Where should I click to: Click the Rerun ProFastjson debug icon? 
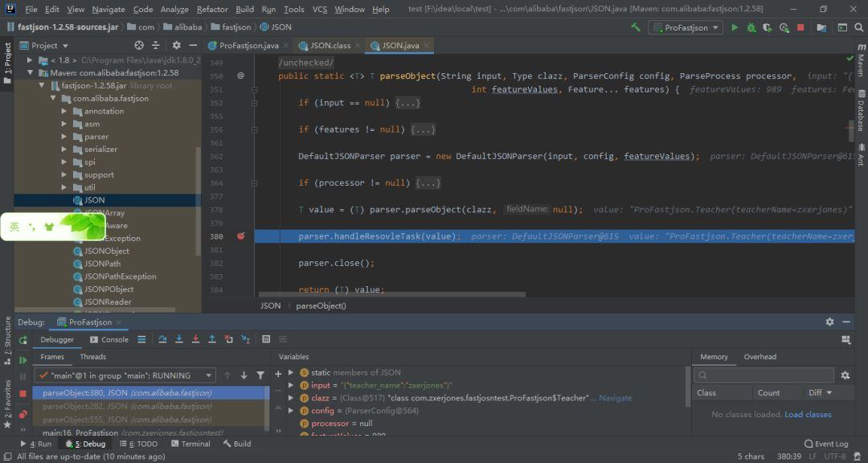click(x=23, y=340)
